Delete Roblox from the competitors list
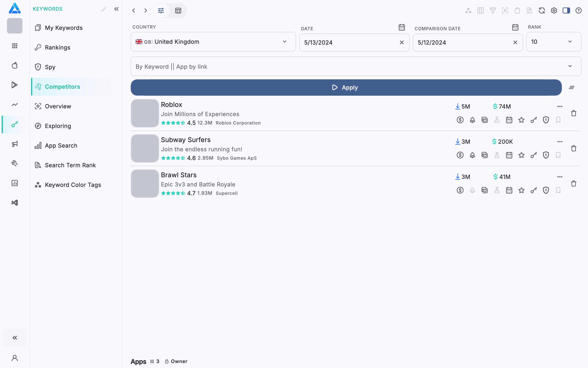Screen dimensions: 588x368 coord(574,113)
